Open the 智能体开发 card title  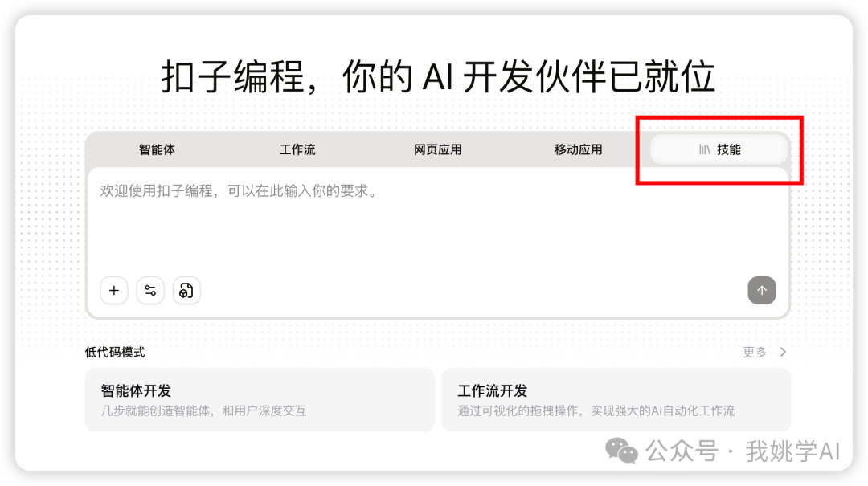136,390
